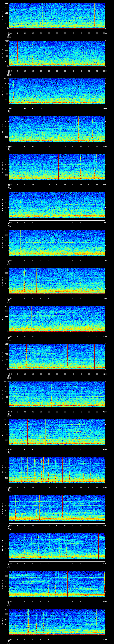
Task: Click the 23:31:00 start time label
Action: pyautogui.click(x=9, y=33)
